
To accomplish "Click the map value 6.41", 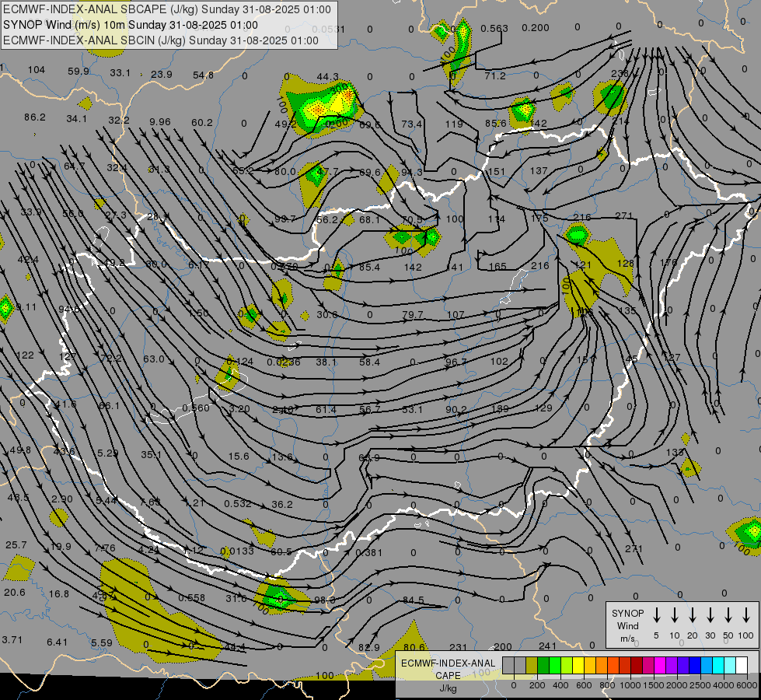I will tap(58, 642).
